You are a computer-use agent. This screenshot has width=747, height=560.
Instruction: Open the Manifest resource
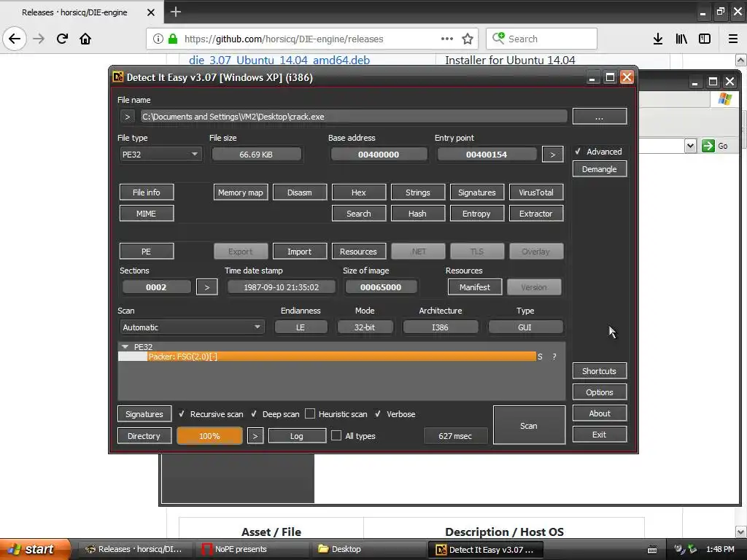474,287
